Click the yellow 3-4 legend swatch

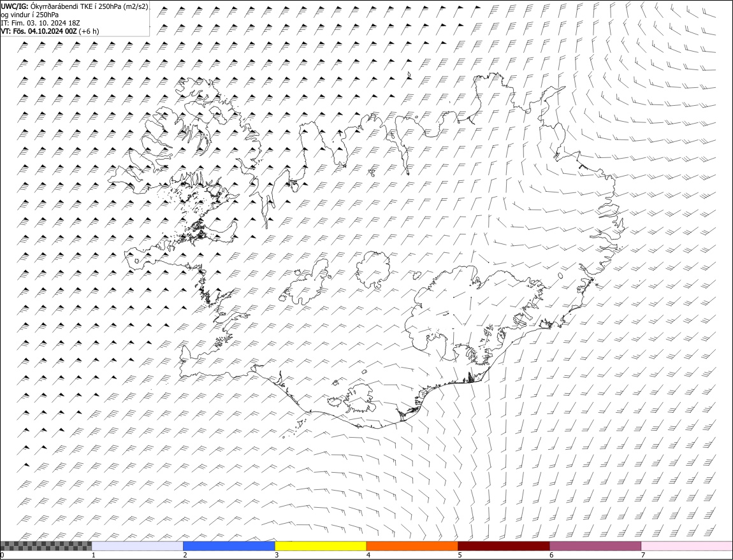tap(321, 546)
